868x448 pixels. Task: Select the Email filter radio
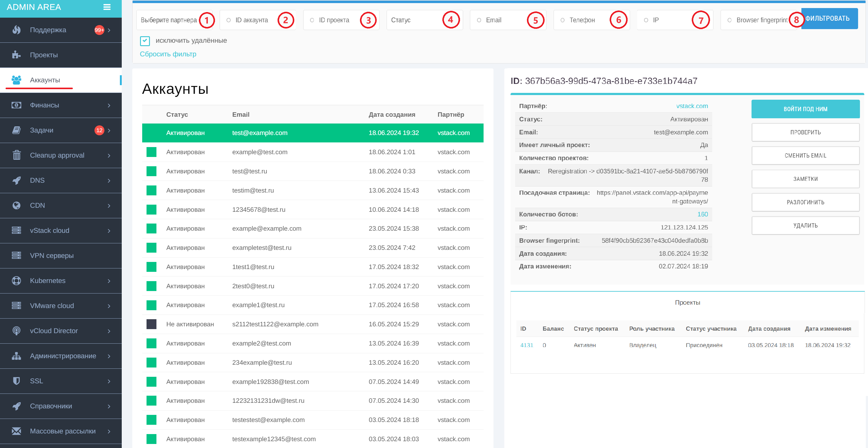[x=479, y=20]
